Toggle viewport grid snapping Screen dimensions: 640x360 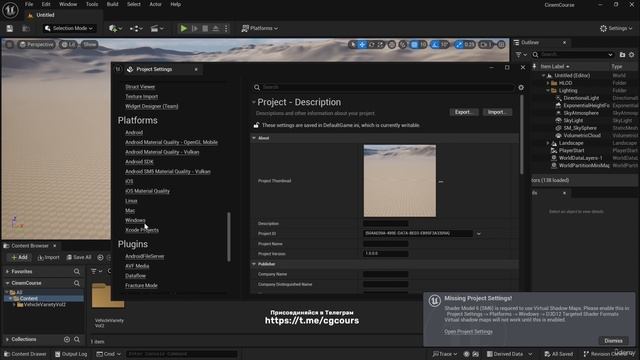(414, 44)
